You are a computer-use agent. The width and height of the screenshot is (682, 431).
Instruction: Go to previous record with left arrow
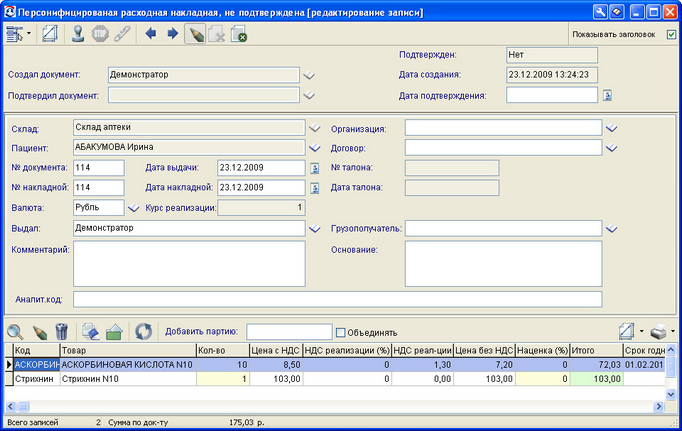point(150,33)
